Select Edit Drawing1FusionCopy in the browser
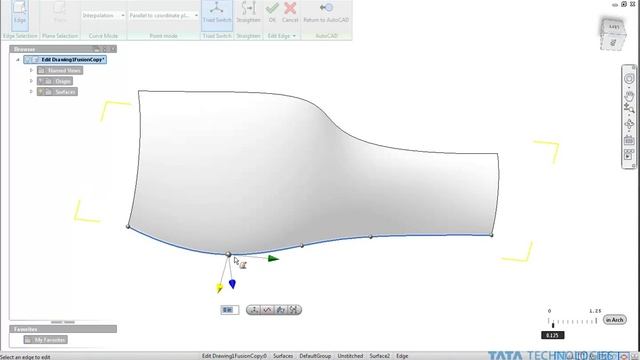Viewport: 640px width, 360px height. click(65, 60)
